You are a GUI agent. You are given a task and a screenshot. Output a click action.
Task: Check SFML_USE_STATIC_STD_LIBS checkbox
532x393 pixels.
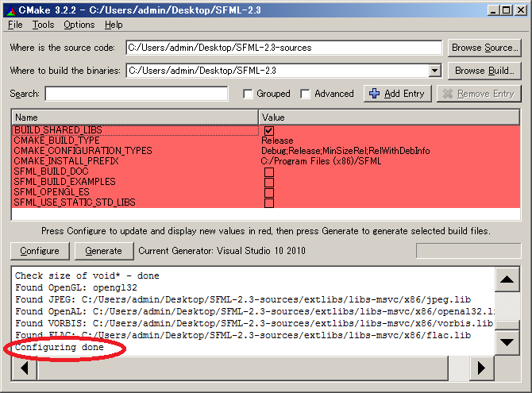[269, 203]
